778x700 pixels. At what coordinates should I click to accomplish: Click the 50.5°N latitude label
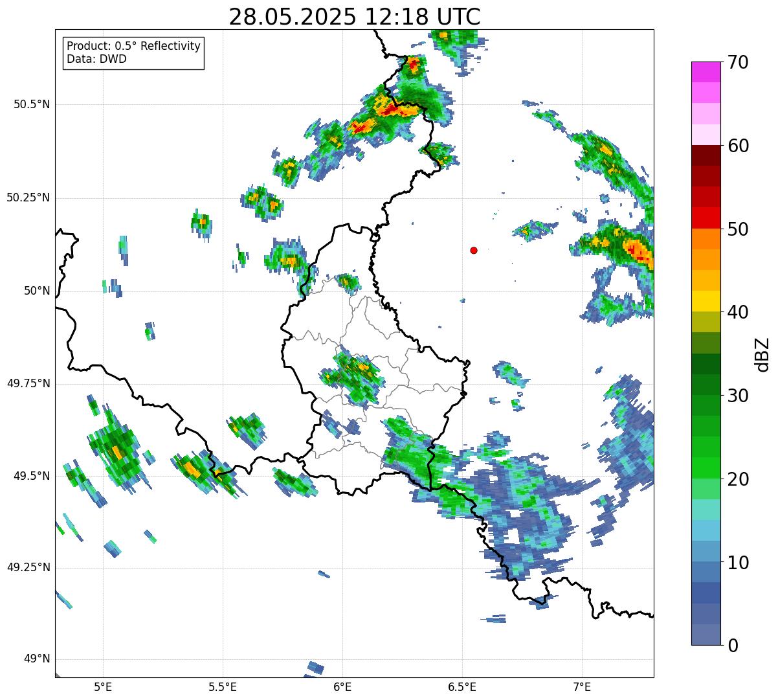(31, 104)
